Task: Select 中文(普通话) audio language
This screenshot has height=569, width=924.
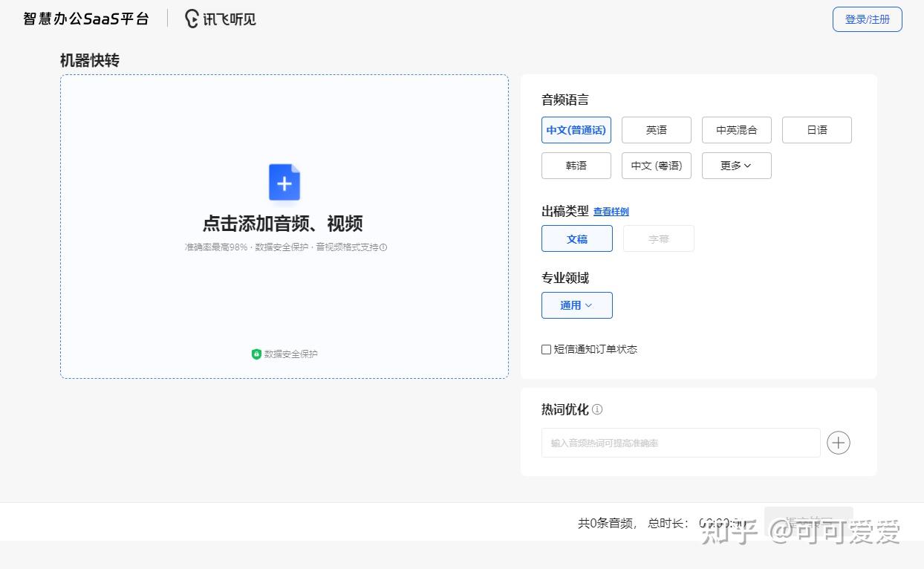Action: 576,130
